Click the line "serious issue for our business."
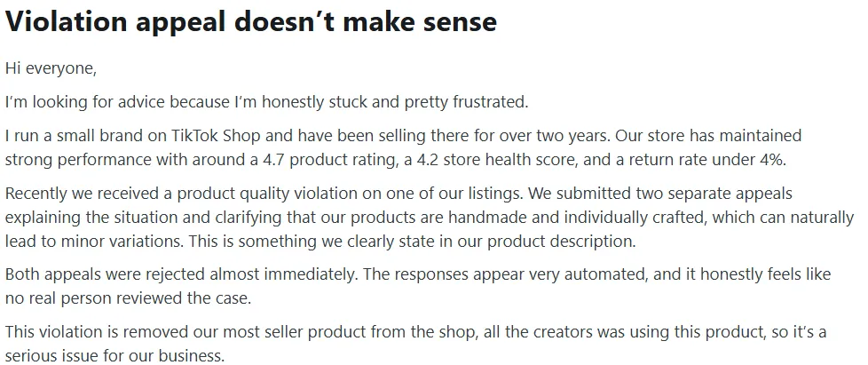 coord(115,355)
